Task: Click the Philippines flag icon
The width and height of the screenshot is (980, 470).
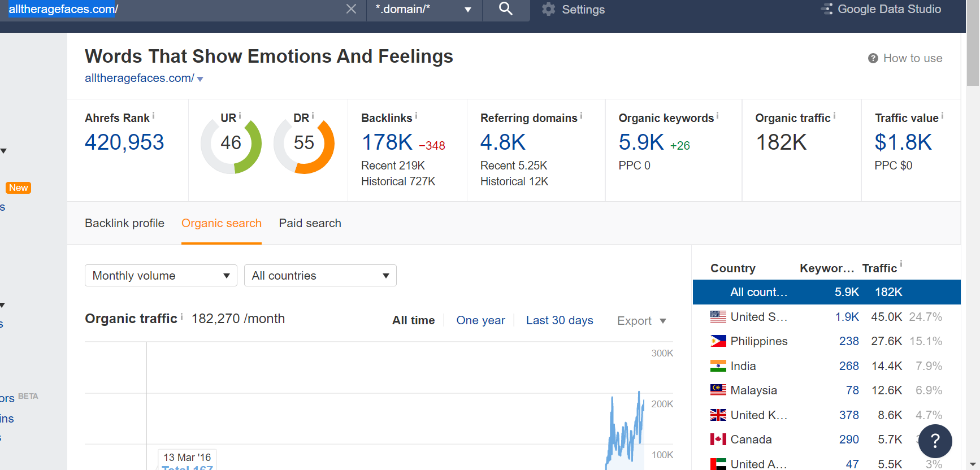Action: pos(718,341)
